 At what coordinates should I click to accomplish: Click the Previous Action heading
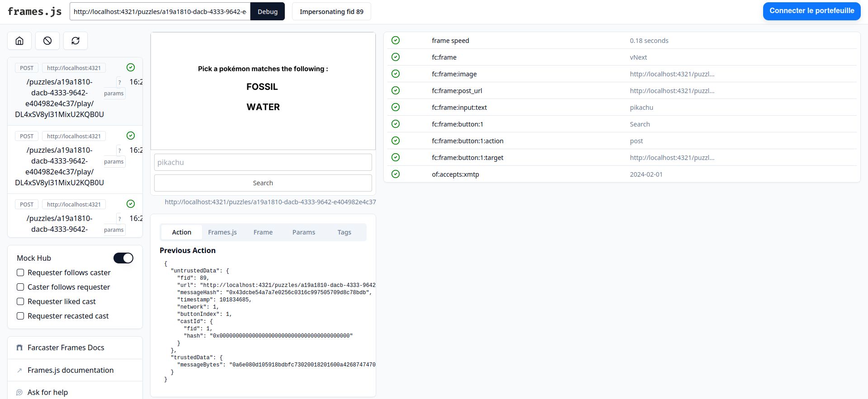(x=188, y=250)
